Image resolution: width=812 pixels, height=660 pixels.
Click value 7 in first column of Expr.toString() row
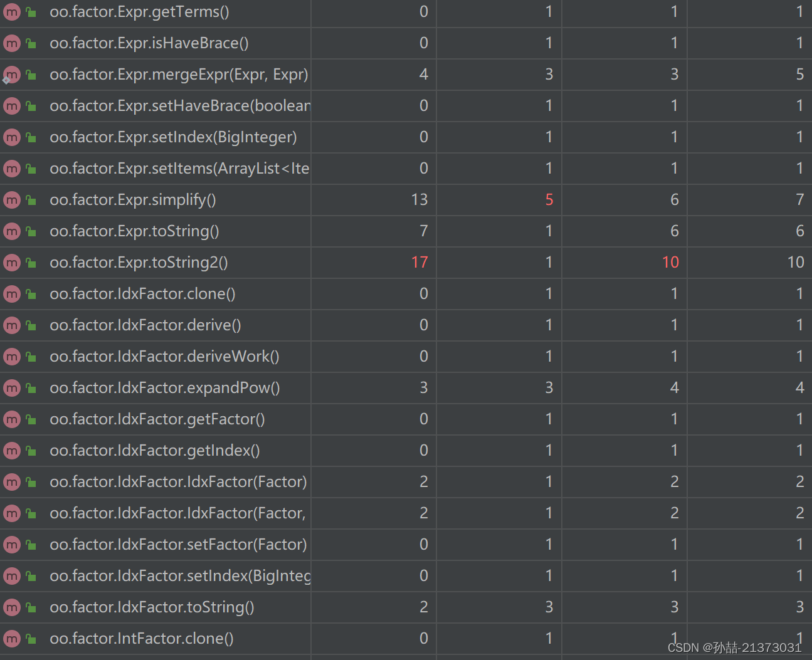pyautogui.click(x=424, y=231)
